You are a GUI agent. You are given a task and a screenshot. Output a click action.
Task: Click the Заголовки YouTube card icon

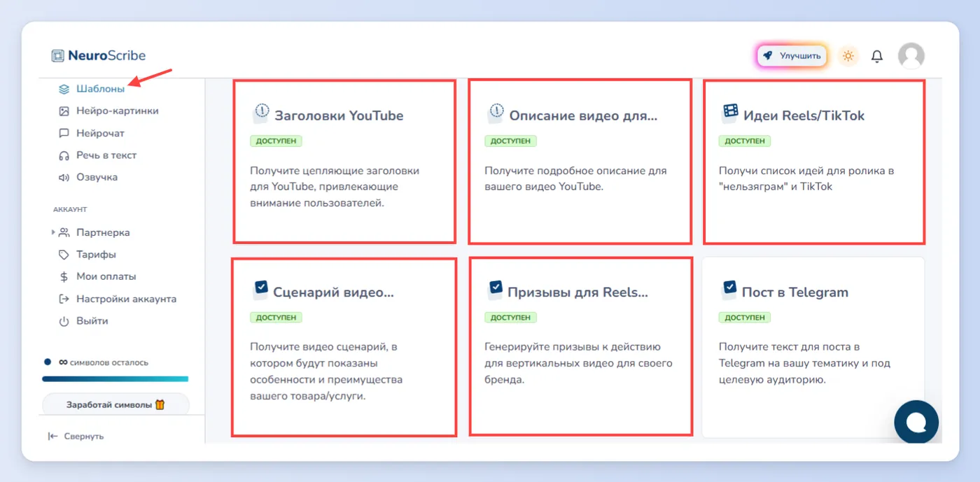(x=261, y=113)
